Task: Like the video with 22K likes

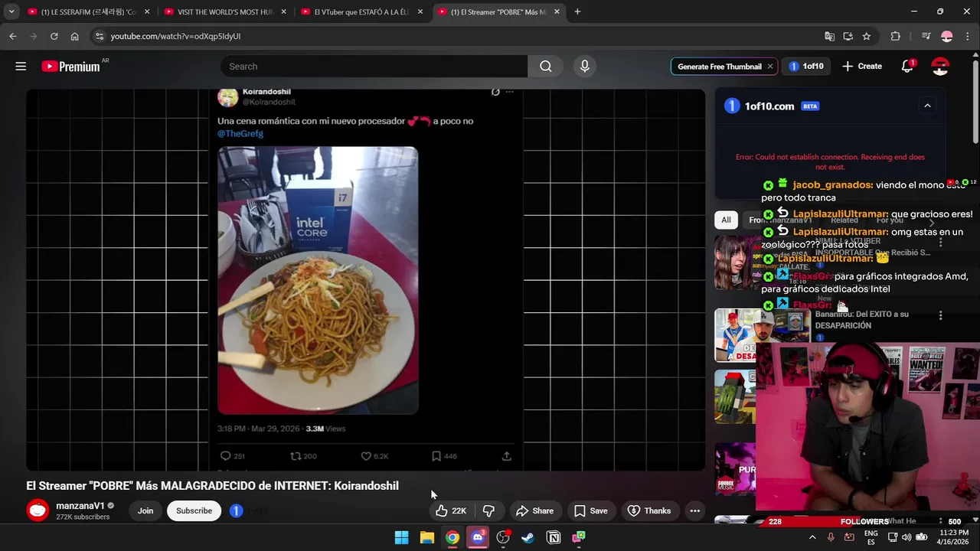Action: (452, 510)
